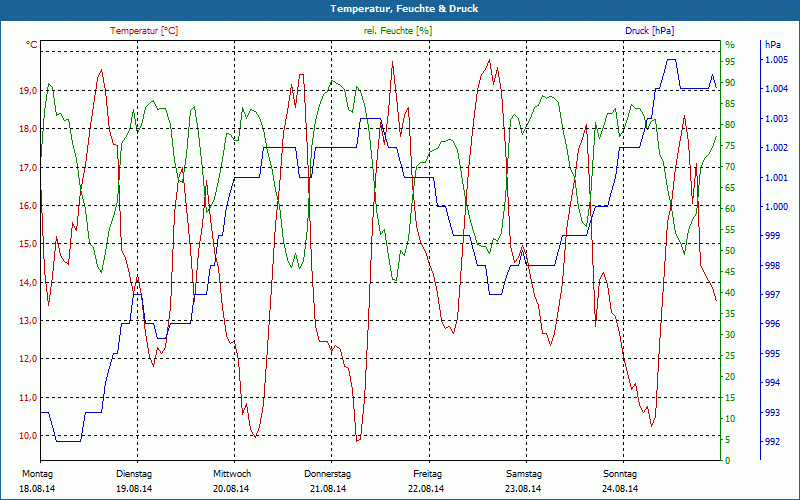Click the '993' pressure axis value

[772, 413]
